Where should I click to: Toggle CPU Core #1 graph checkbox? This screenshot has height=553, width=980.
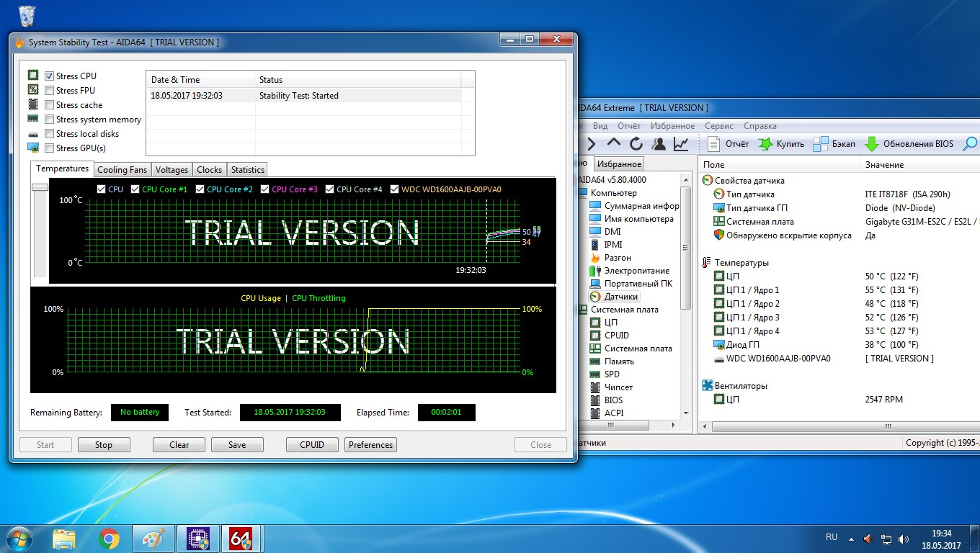click(135, 189)
